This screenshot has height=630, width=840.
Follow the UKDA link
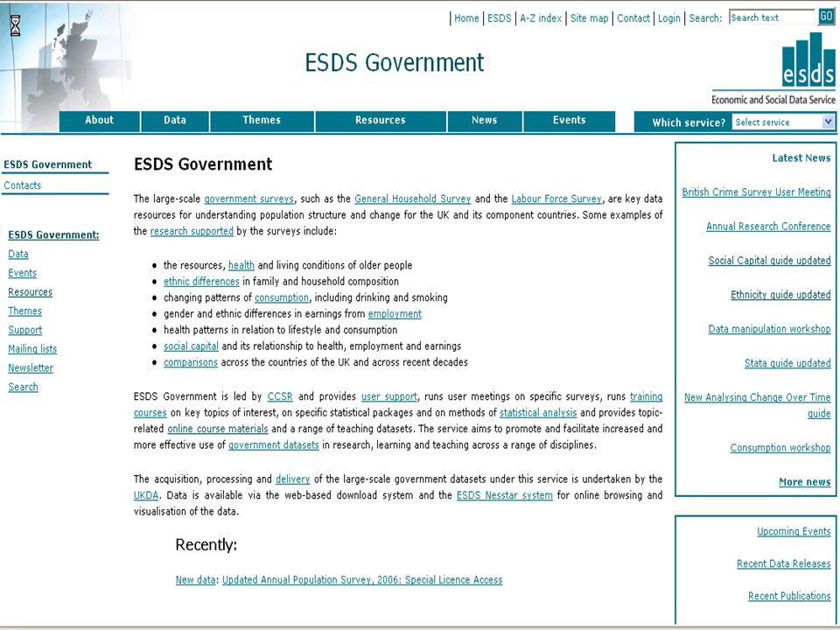pos(146,495)
